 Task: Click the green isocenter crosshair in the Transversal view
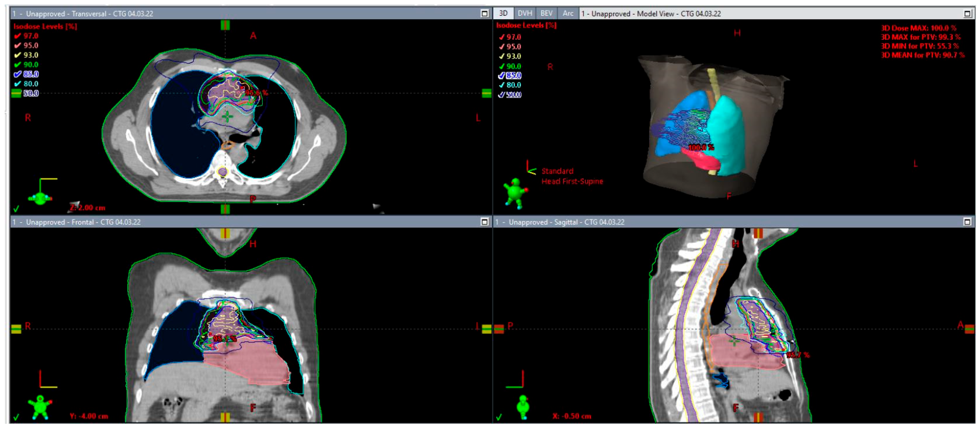click(227, 117)
